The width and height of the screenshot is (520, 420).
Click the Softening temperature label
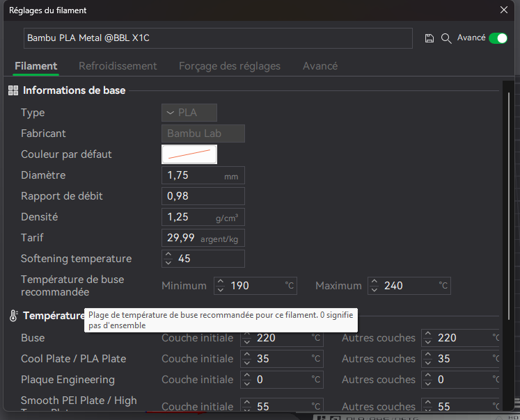77,259
